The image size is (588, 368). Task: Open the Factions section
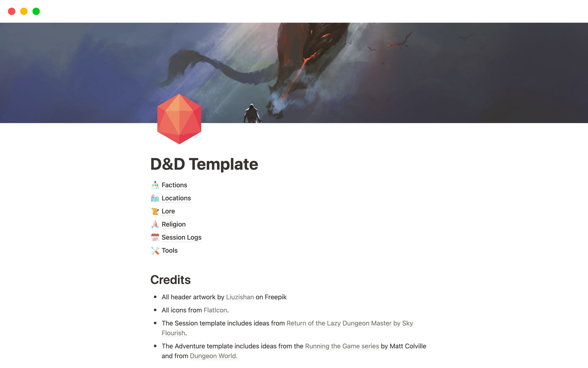pyautogui.click(x=175, y=185)
